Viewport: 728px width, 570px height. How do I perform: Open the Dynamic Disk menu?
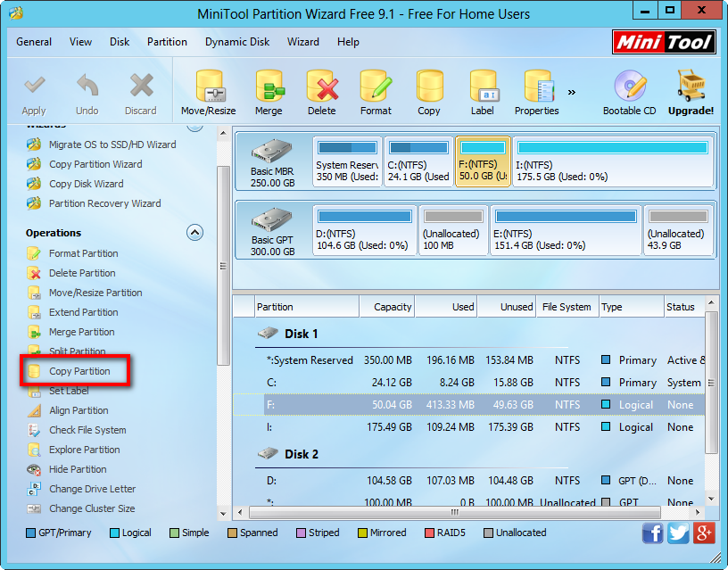237,42
